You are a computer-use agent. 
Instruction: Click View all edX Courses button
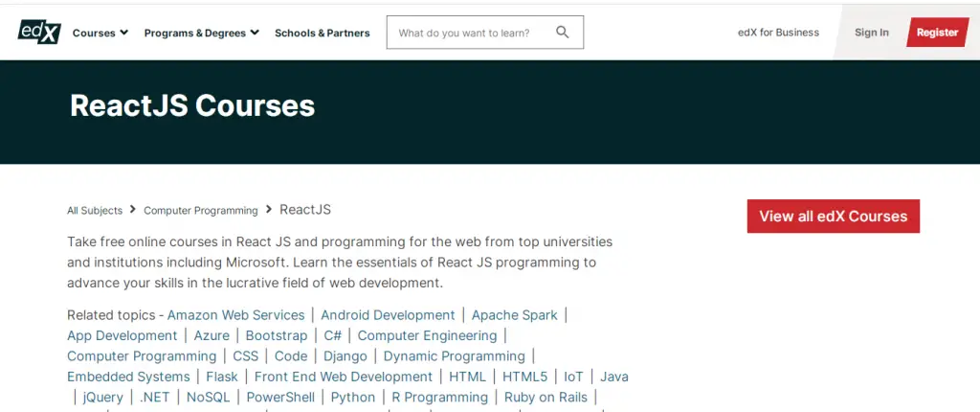coord(833,217)
